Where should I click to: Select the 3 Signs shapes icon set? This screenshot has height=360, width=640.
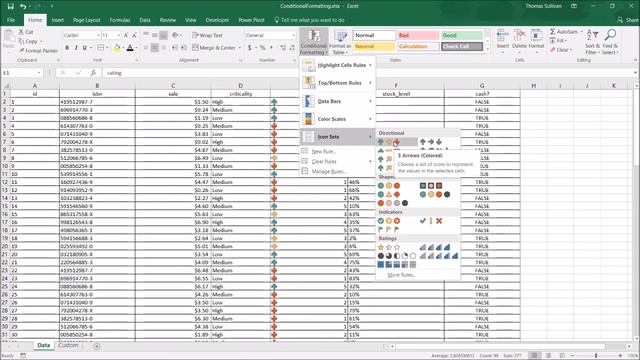[x=389, y=194]
